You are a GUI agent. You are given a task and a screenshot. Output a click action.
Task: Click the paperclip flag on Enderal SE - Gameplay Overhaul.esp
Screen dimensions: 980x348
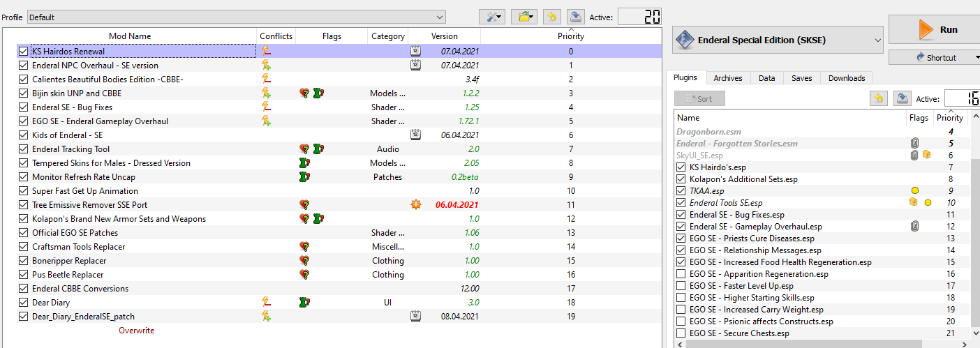(x=914, y=226)
